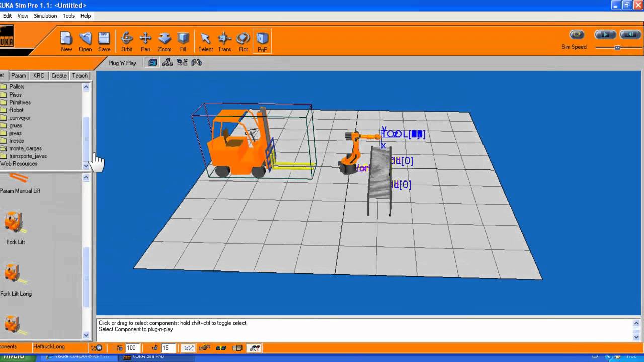644x362 pixels.
Task: Select the Pisos folder
Action: tap(15, 95)
